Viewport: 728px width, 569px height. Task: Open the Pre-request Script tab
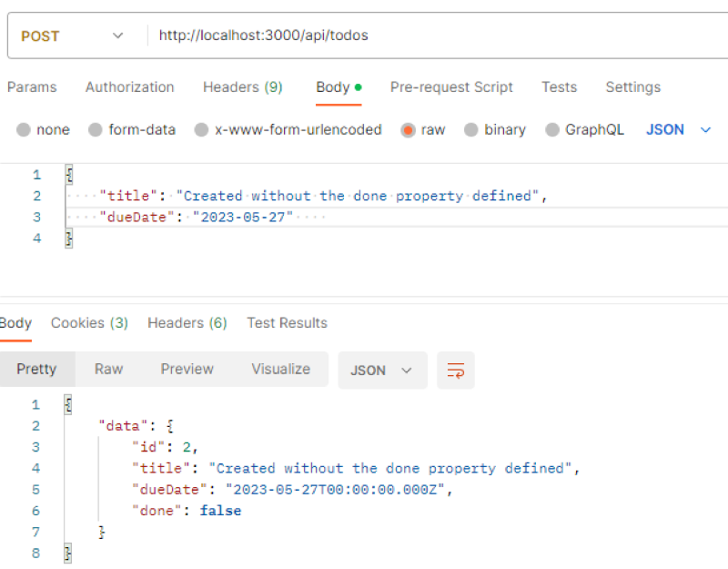point(451,87)
